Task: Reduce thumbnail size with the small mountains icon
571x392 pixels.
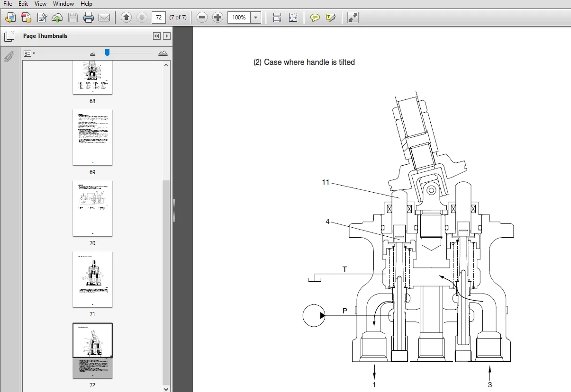Action: [x=93, y=54]
